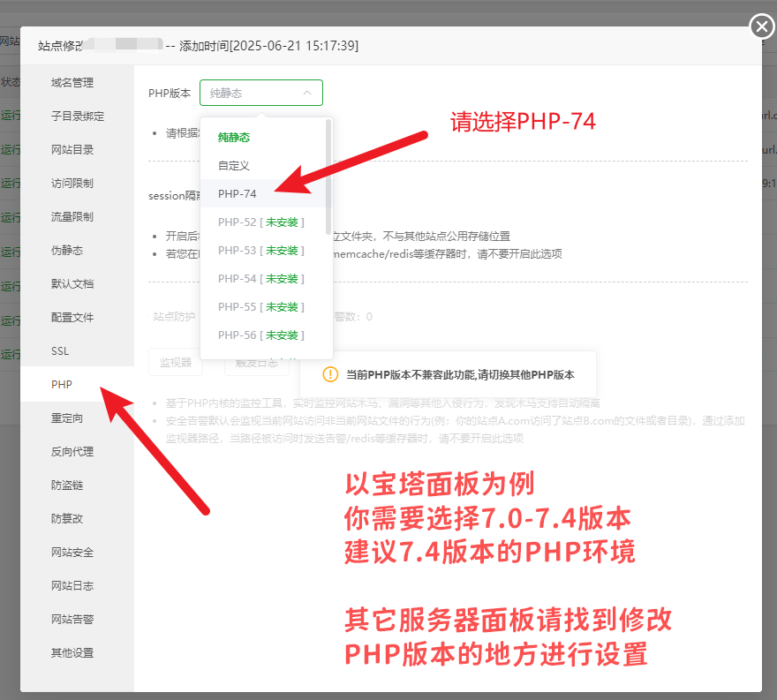Open the 网站日志 tab
Viewport: 777px width, 700px height.
(72, 586)
